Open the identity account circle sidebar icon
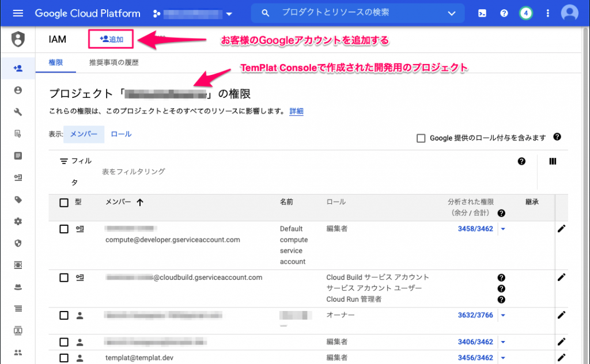This screenshot has width=590, height=364. coord(18,90)
